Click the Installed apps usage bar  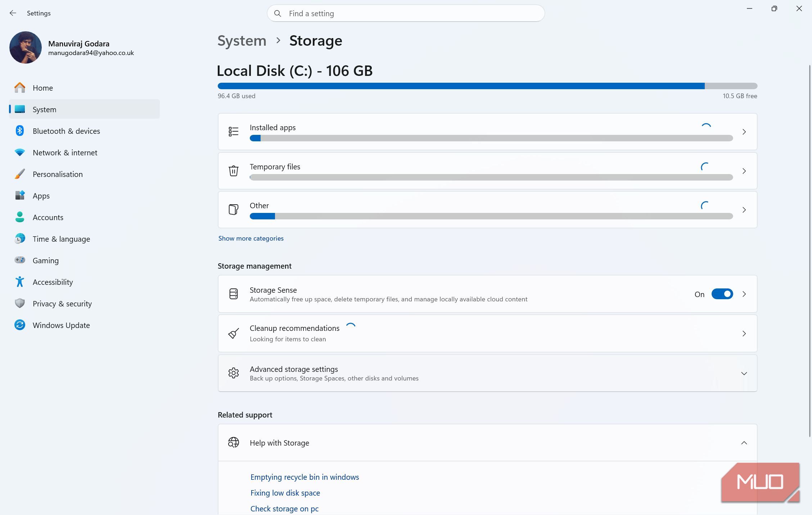click(x=491, y=138)
